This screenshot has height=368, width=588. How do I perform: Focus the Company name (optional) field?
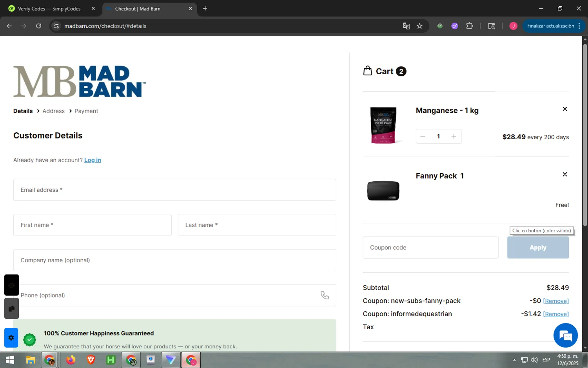click(175, 260)
